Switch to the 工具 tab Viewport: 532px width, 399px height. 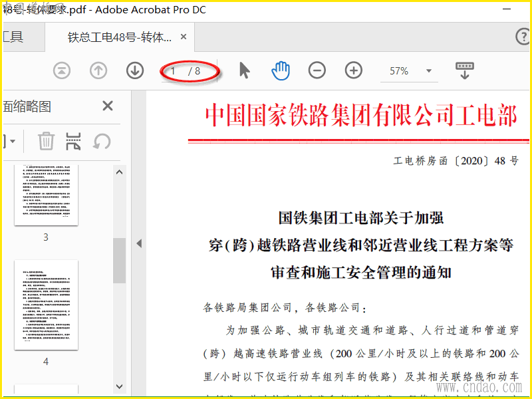click(x=13, y=37)
